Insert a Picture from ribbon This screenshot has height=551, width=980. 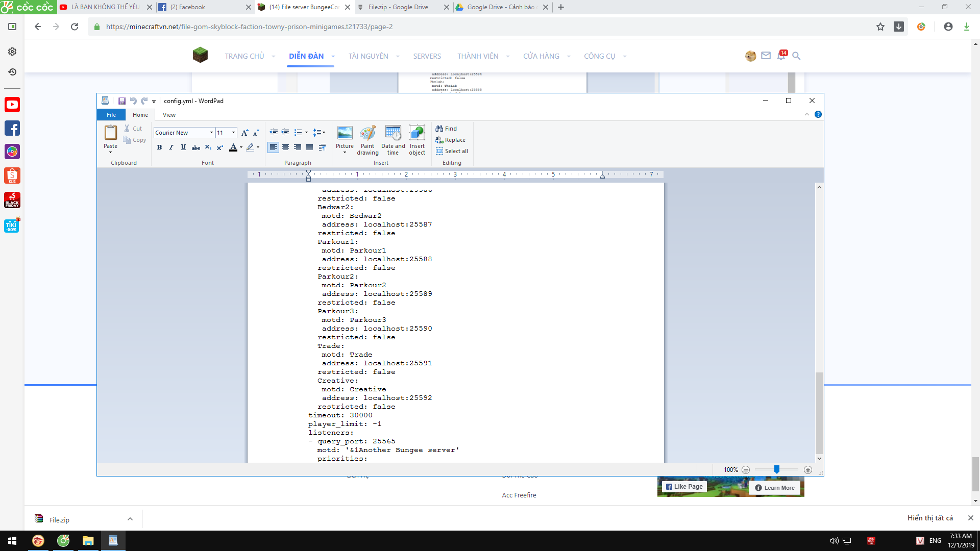click(x=345, y=134)
